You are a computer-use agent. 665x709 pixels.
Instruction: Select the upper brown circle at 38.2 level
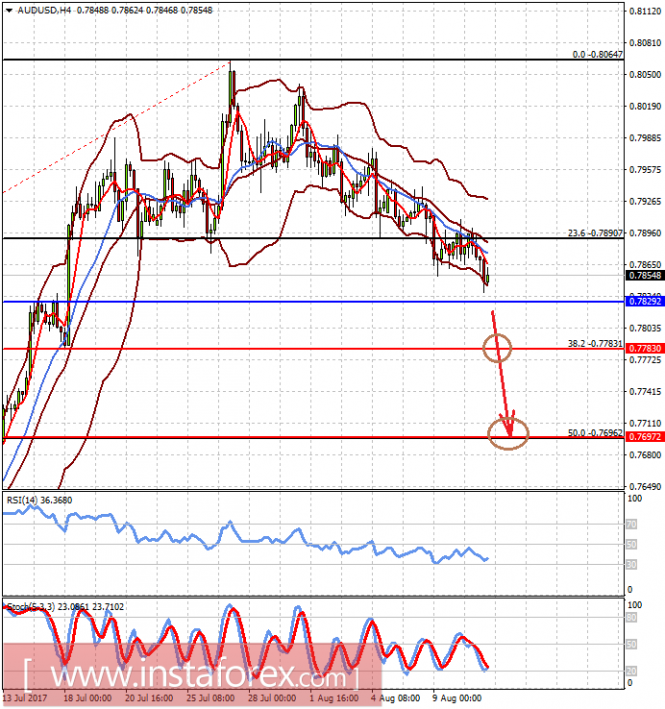(497, 348)
